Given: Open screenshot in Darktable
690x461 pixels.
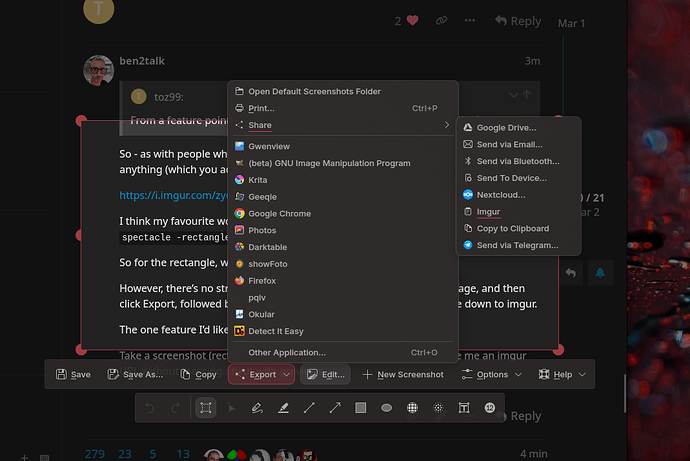Looking at the screenshot, I should click(343, 247).
